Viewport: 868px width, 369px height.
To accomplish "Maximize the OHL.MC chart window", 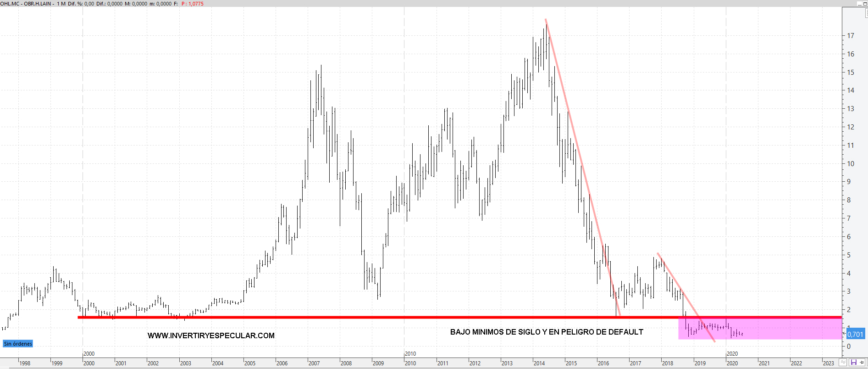I will 866,3.
